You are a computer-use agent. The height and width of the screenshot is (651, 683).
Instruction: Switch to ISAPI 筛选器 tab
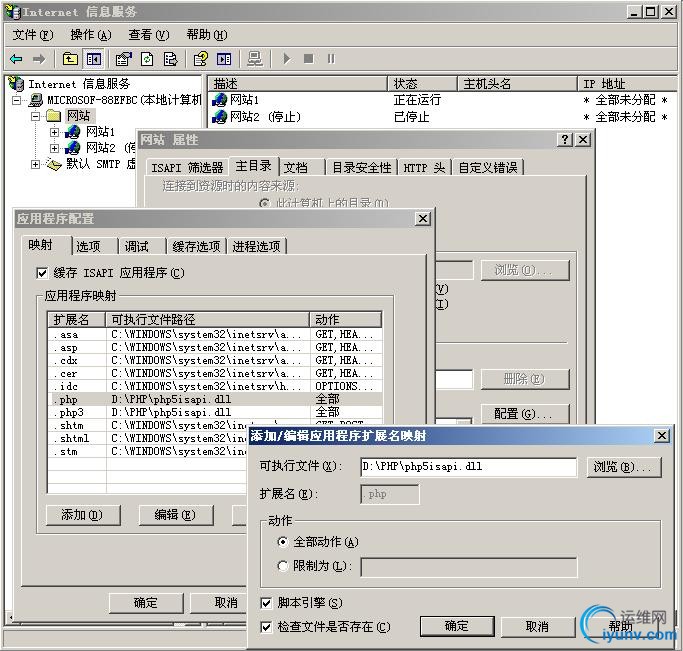(187, 167)
